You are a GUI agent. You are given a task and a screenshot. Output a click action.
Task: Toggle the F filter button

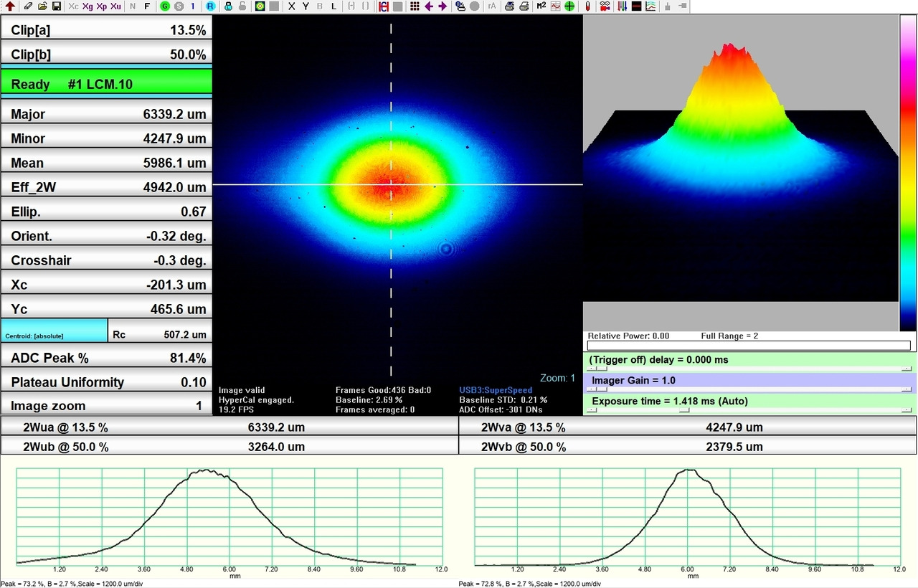pos(147,6)
